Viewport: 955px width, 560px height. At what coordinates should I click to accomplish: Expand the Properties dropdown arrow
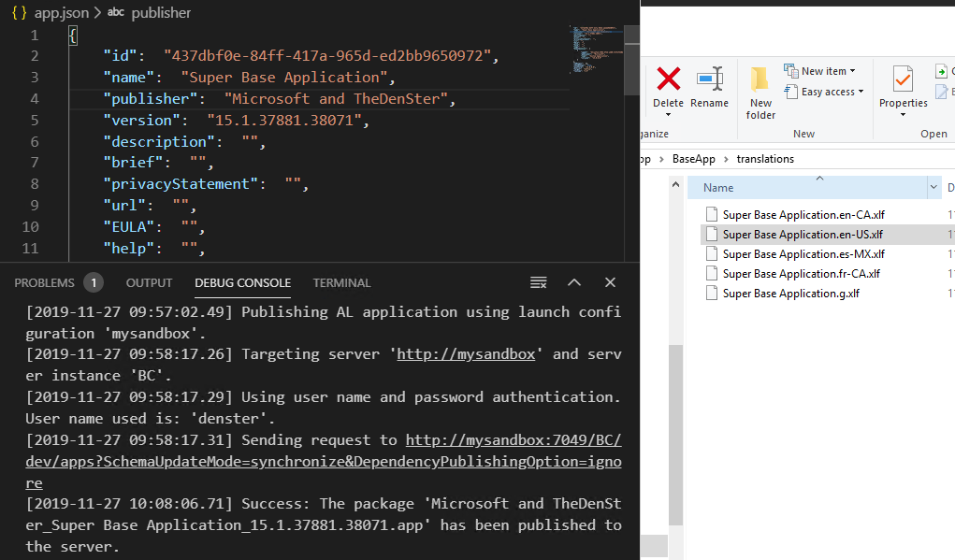(x=904, y=115)
